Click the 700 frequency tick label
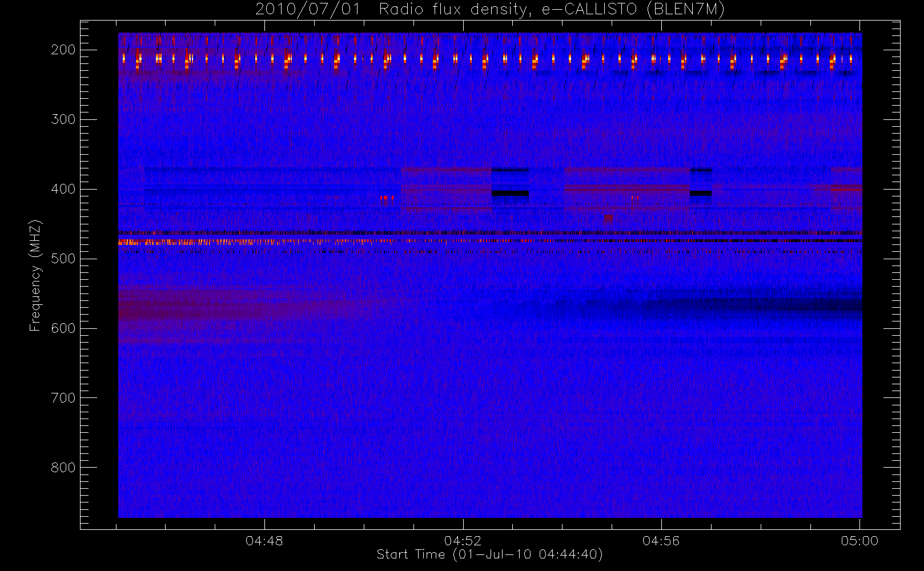 tap(63, 398)
